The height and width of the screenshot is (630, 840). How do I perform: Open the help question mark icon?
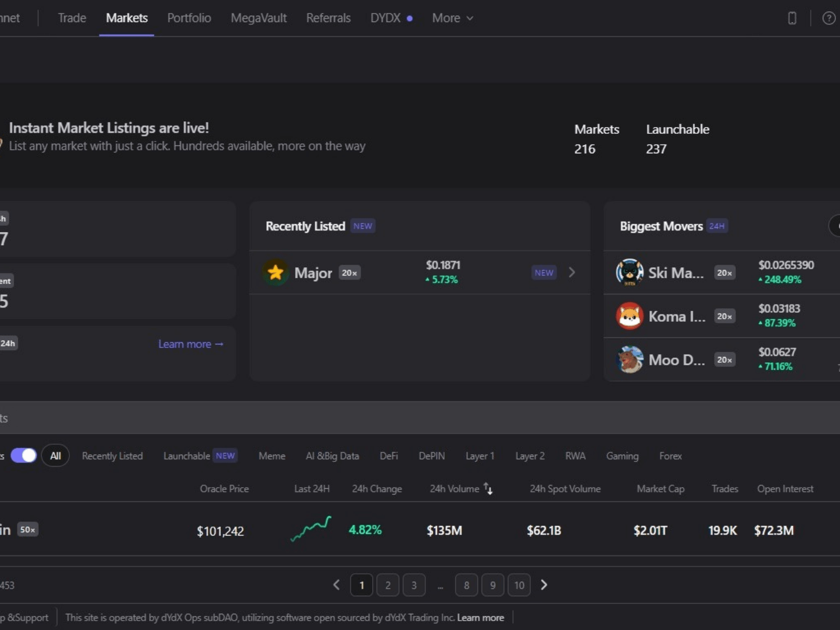pos(829,18)
